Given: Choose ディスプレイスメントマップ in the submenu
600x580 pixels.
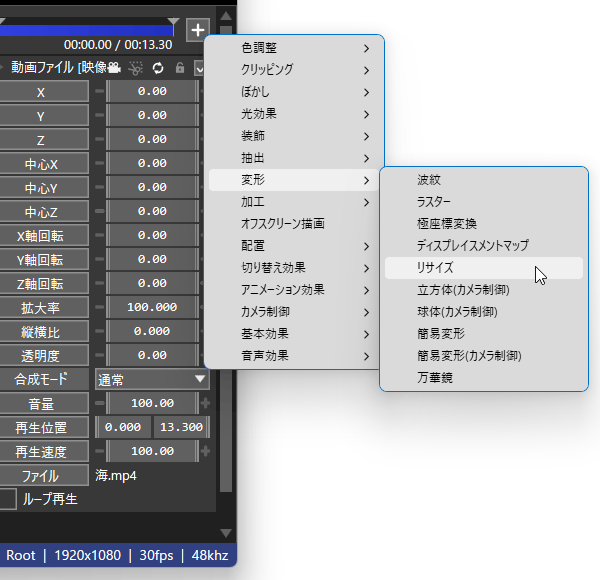Looking at the screenshot, I should pos(484,246).
